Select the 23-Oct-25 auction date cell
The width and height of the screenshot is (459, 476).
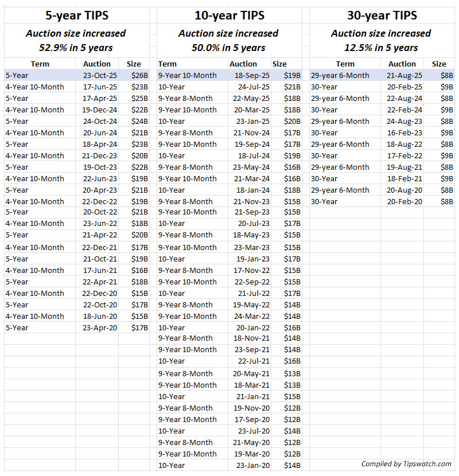pos(100,75)
